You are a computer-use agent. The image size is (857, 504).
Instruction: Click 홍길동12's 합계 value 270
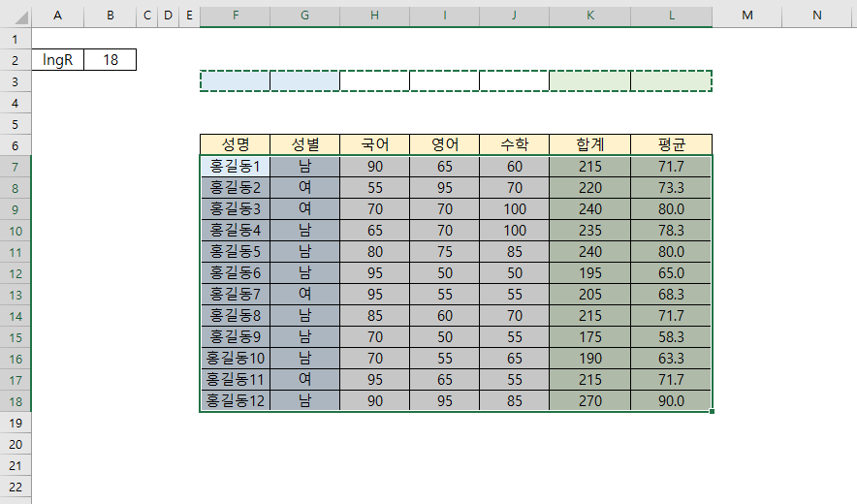(x=589, y=400)
